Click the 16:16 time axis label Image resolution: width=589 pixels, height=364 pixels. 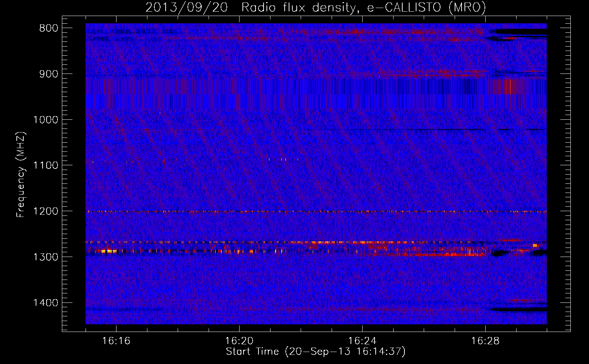(116, 341)
